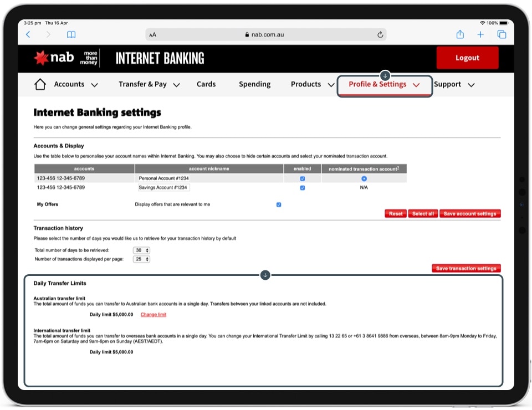Uncheck enabled box for Savings Account #1234
This screenshot has width=532, height=410.
tap(302, 188)
